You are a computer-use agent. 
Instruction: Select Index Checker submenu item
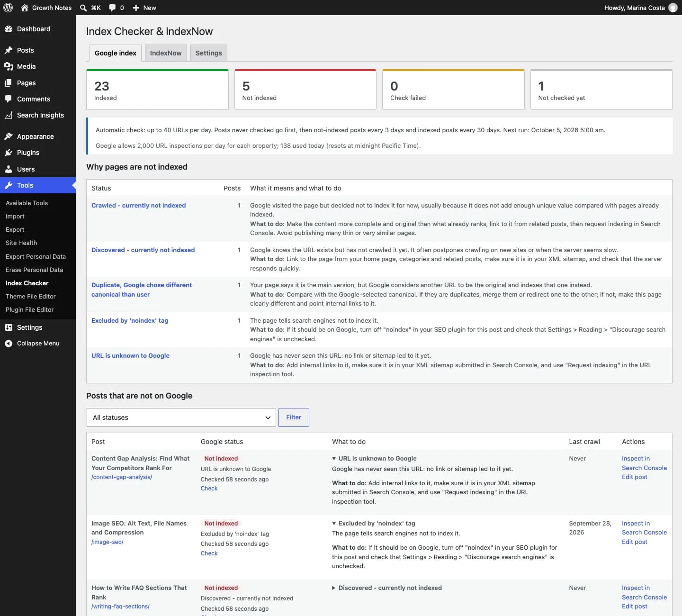point(27,283)
